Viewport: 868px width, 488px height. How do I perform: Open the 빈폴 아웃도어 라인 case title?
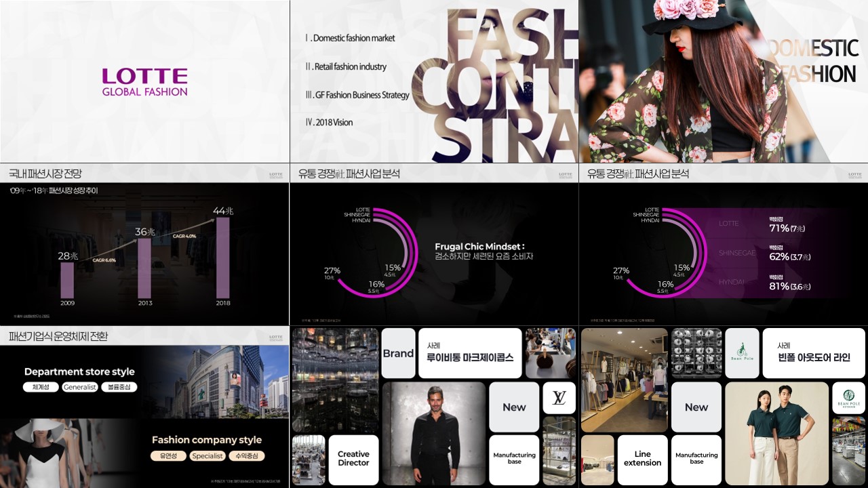click(814, 353)
